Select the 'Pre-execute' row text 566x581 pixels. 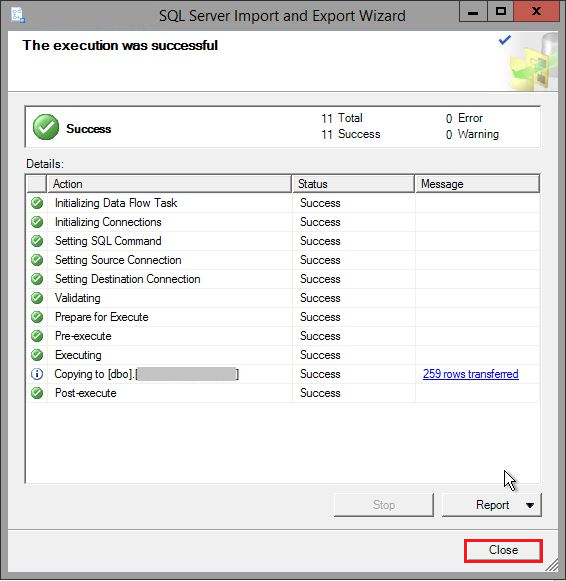point(83,336)
